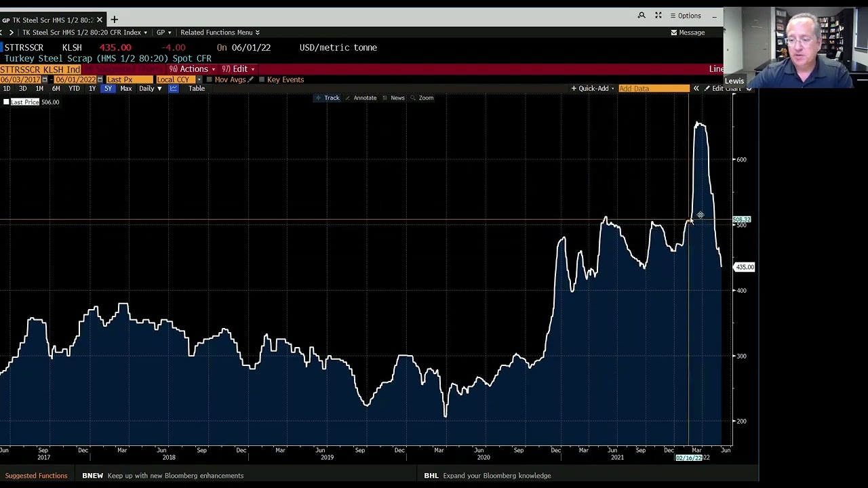This screenshot has height=488, width=868.
Task: Open the Options menu
Action: [686, 16]
